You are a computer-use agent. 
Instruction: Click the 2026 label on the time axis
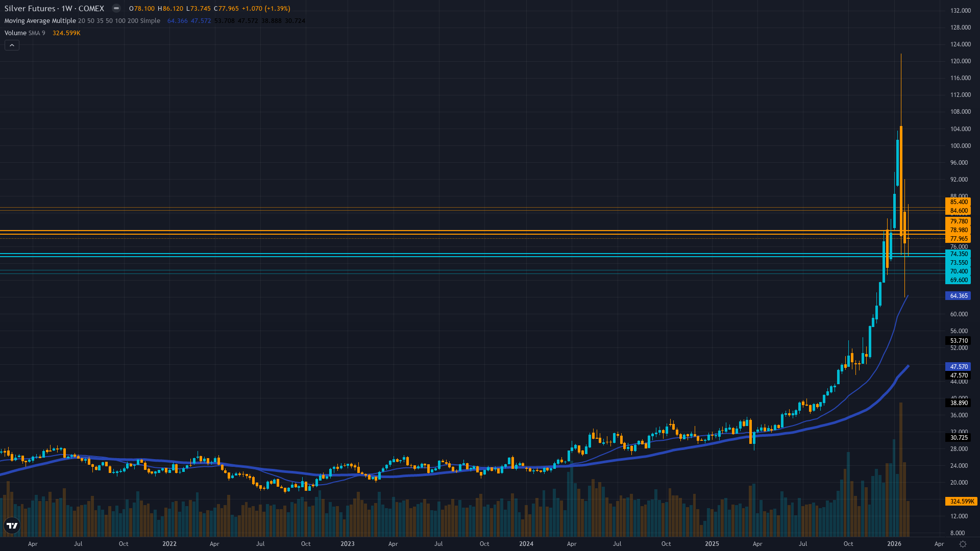pos(895,543)
